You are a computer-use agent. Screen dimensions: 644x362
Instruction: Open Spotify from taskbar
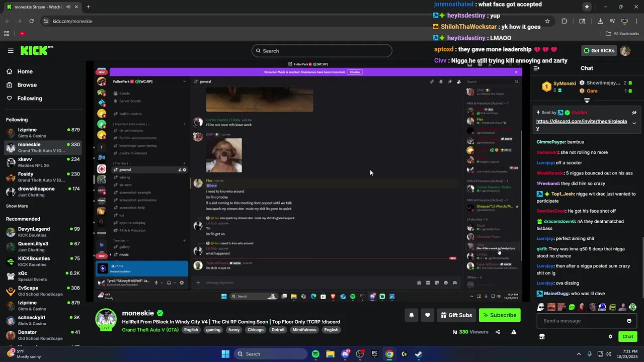tap(315, 354)
